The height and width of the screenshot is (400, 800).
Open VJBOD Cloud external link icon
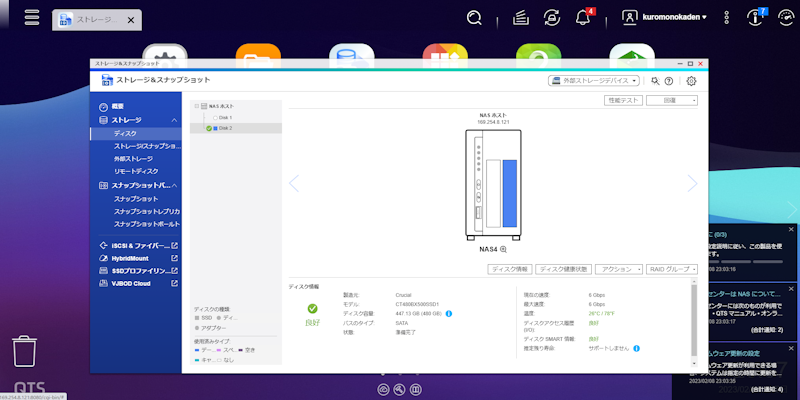click(x=174, y=283)
